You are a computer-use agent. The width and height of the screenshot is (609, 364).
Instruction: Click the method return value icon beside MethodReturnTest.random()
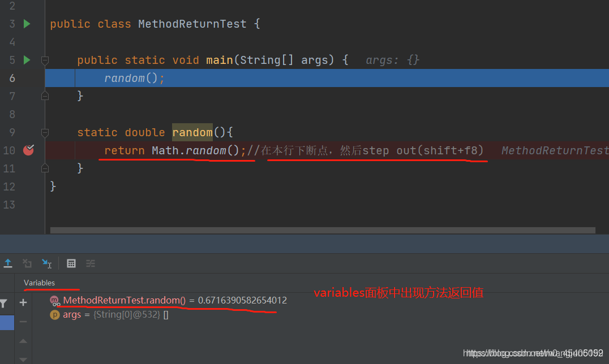55,301
